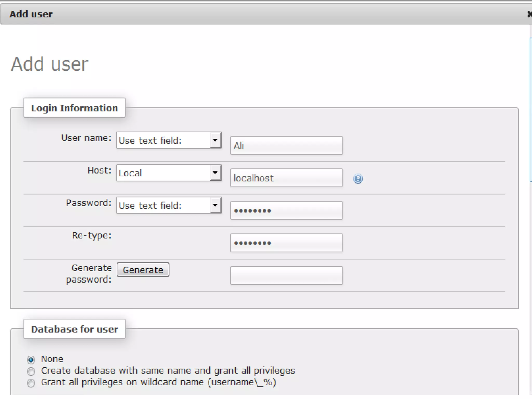The height and width of the screenshot is (399, 532).
Task: Choose Create database with same name option
Action: (x=31, y=371)
